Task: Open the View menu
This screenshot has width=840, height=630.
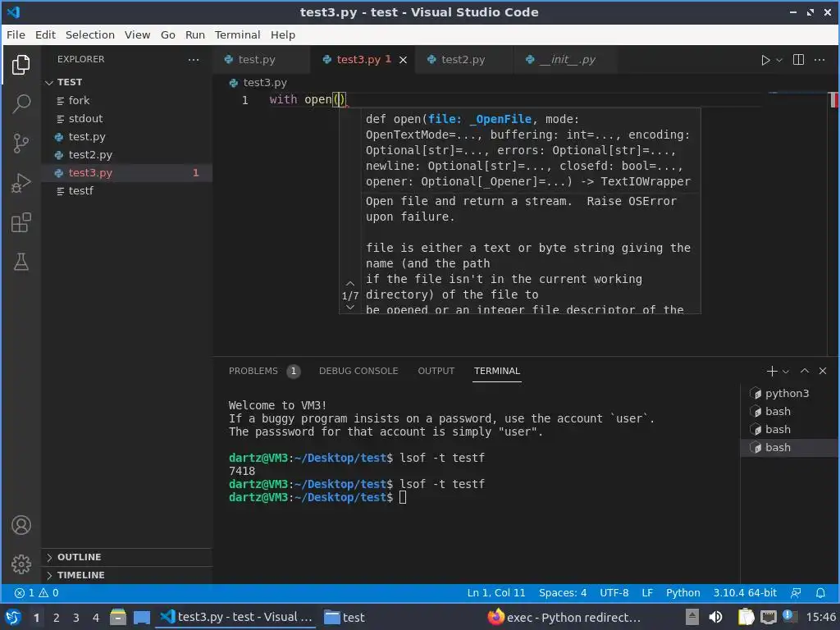Action: tap(137, 34)
